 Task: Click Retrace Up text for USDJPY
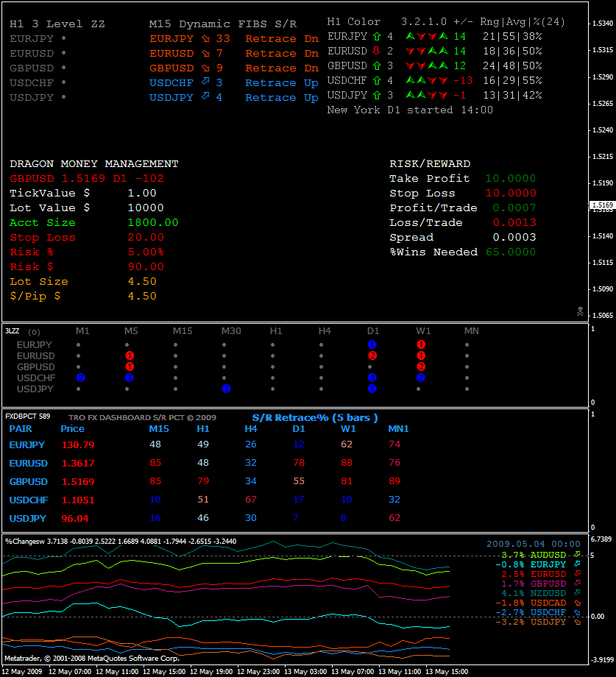282,98
